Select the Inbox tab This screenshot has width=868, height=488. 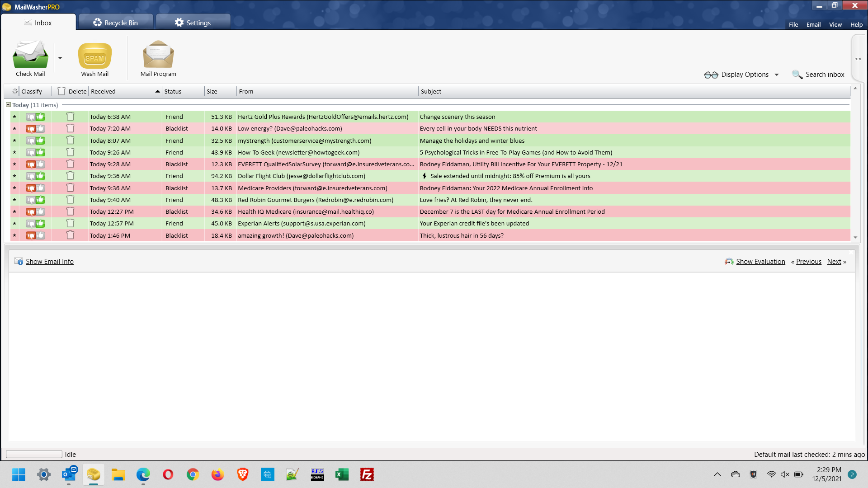tap(38, 23)
